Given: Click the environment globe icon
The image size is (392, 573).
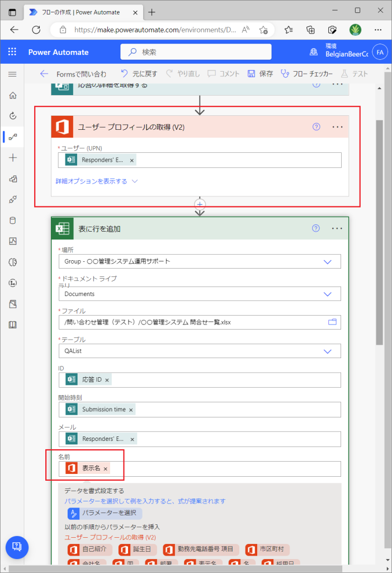Looking at the screenshot, I should (x=314, y=52).
